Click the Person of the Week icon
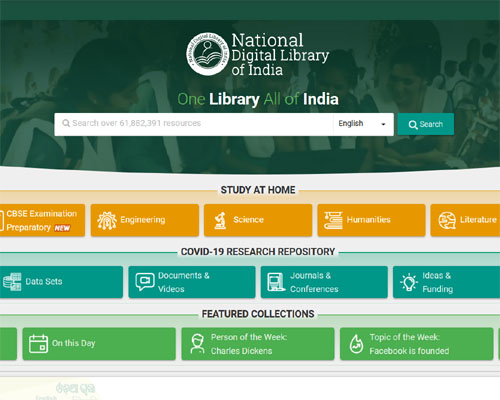The image size is (500, 400). [x=197, y=344]
